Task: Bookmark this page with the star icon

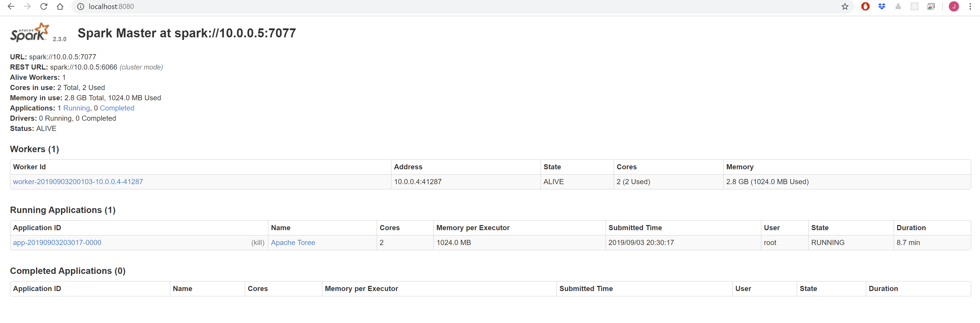Action: tap(844, 6)
